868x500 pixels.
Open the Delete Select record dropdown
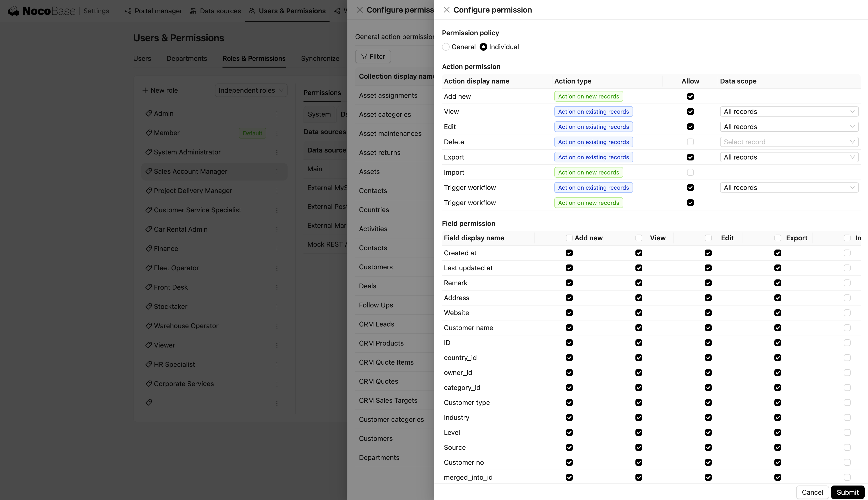[789, 142]
